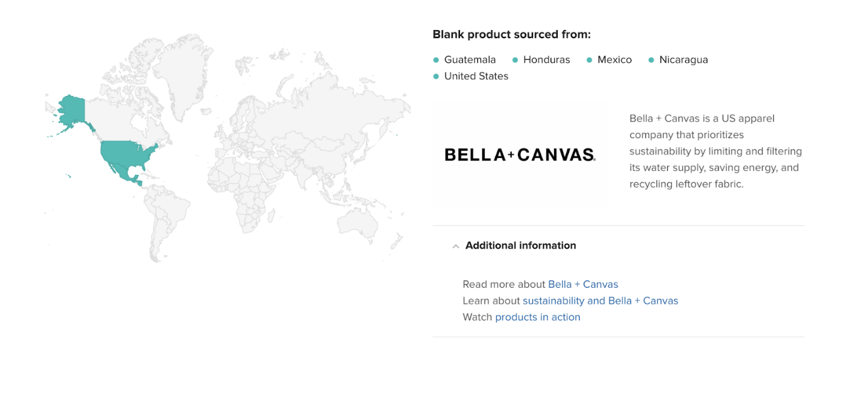Click highlighted contiguous United States on map
The image size is (868, 397).
[128, 153]
